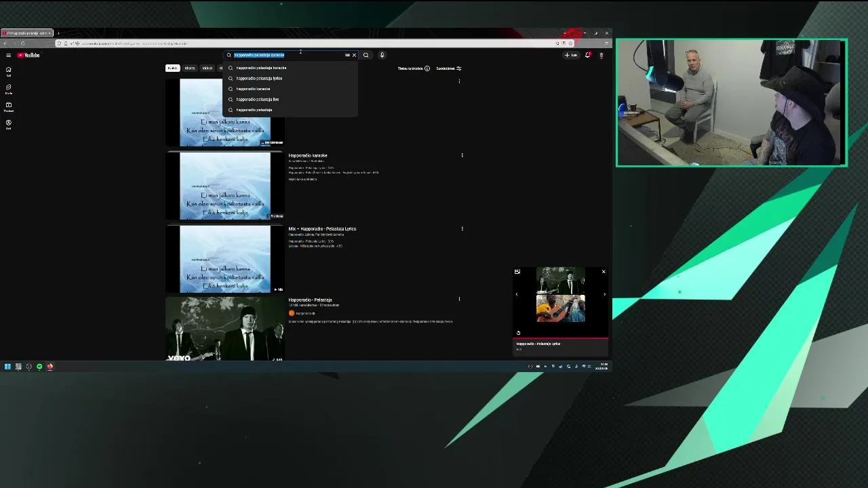868x488 pixels.
Task: Open the YouTube hamburger guide menu
Action: (x=8, y=55)
